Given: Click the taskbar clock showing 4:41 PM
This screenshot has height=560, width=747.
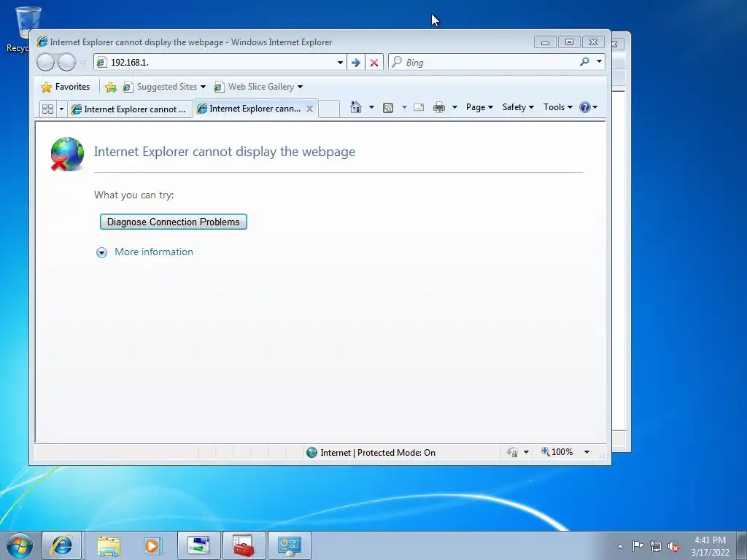Looking at the screenshot, I should click(710, 546).
